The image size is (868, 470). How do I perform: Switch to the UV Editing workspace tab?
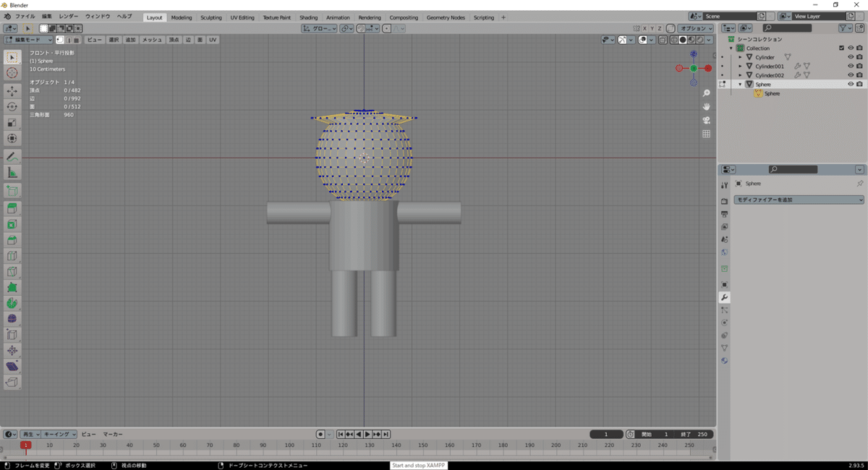(242, 17)
